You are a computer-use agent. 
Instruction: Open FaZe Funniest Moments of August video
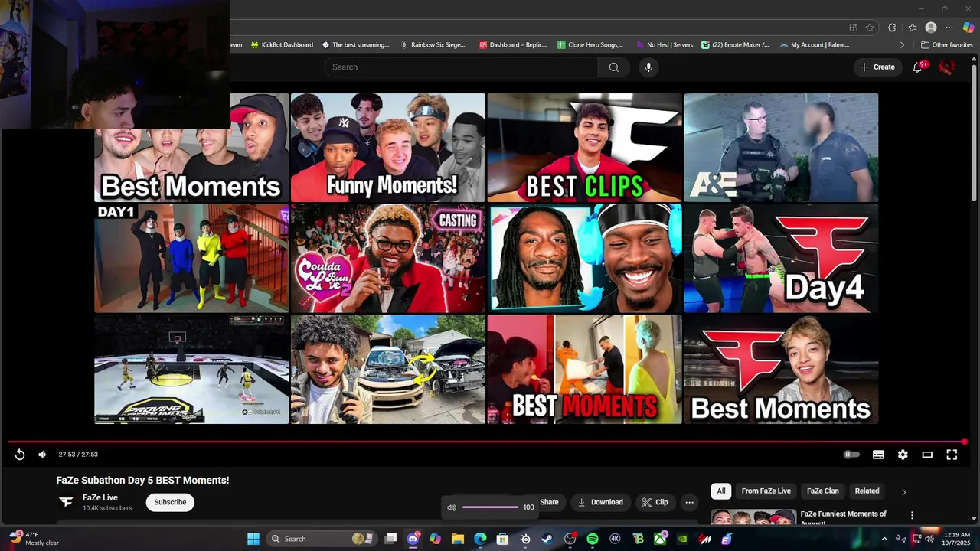pyautogui.click(x=843, y=518)
